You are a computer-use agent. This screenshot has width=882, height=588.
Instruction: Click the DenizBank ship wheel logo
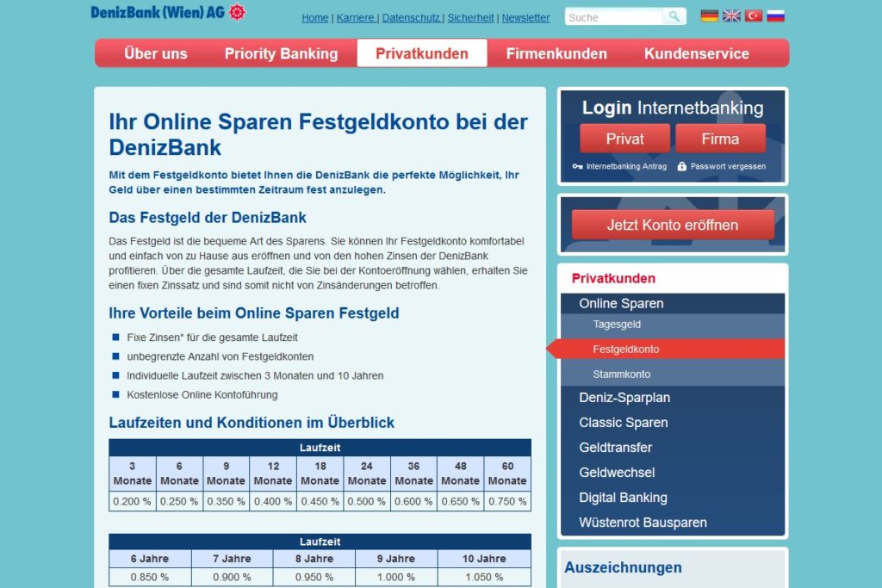234,13
